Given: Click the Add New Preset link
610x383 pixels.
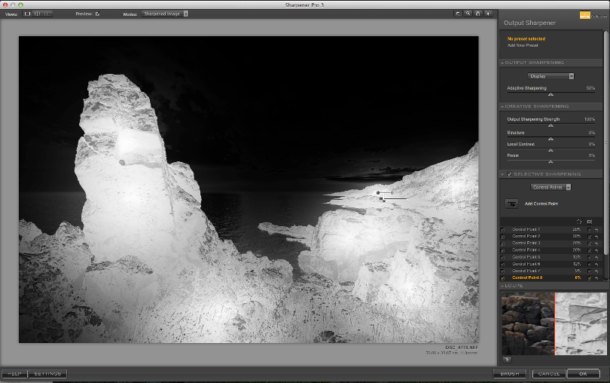Looking at the screenshot, I should pos(522,46).
